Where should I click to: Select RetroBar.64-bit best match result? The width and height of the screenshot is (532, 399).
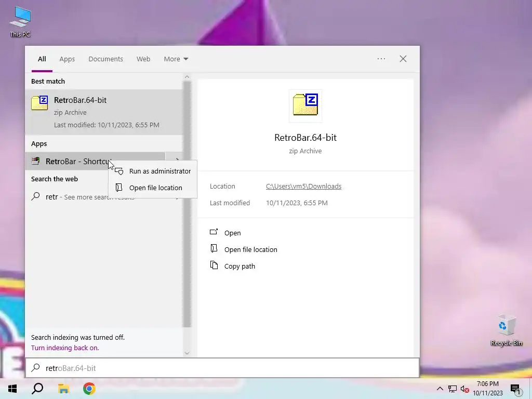[x=104, y=112]
